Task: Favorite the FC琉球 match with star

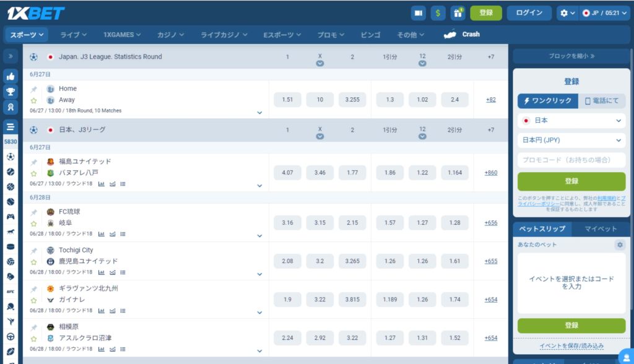Action: 34,223
